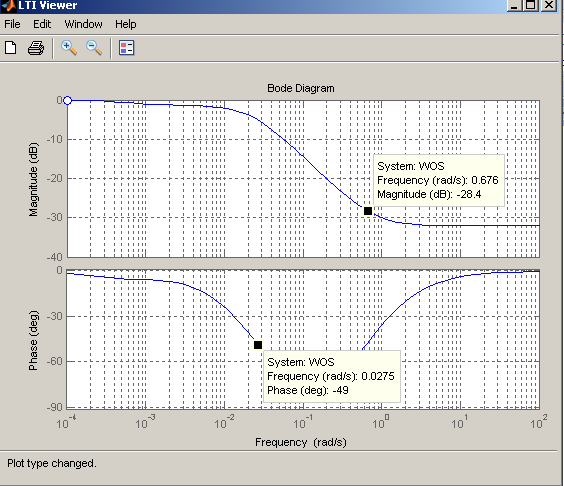Click the Bode Diagram plot title
Viewport: 564px width, 486px height.
(x=301, y=88)
